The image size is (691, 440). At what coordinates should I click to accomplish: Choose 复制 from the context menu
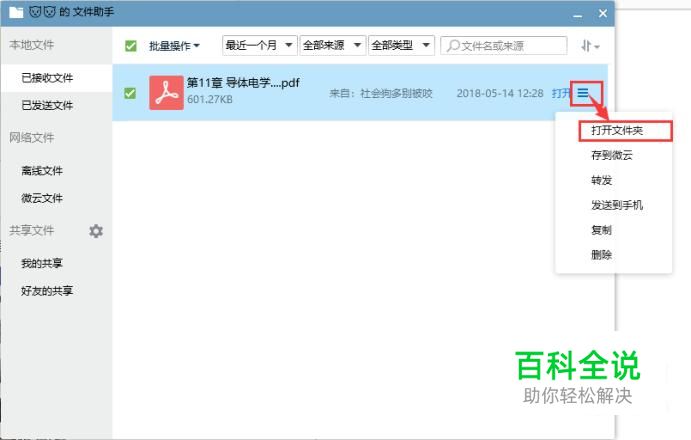[602, 230]
